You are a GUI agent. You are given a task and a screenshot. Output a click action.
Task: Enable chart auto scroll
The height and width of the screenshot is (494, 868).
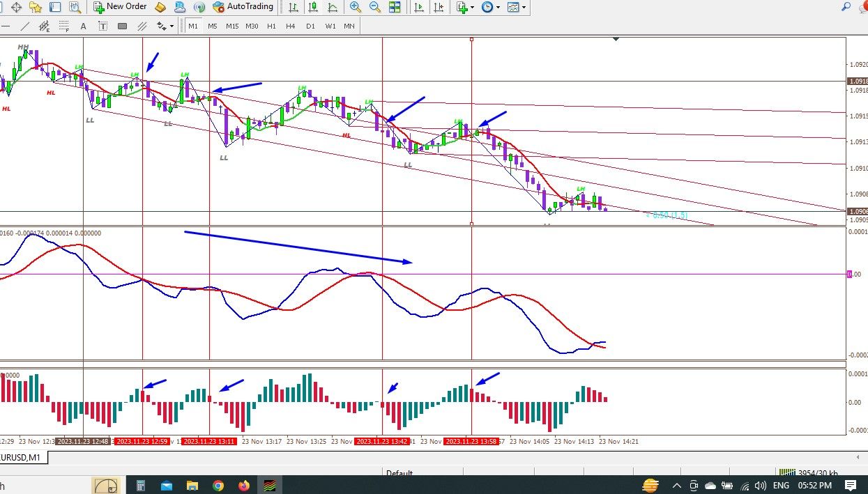coord(418,7)
